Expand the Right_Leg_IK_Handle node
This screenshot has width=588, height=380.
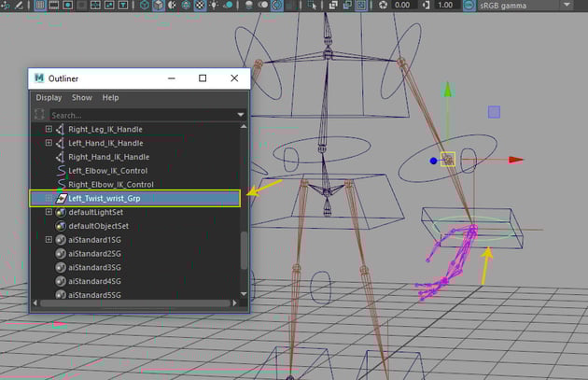pyautogui.click(x=49, y=130)
